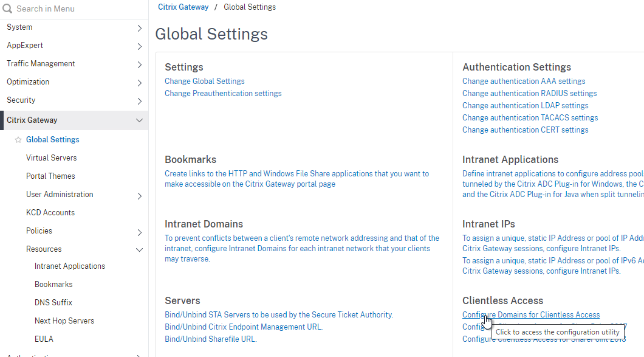Image resolution: width=644 pixels, height=357 pixels.
Task: Collapse the Resources submenu chevron
Action: (x=139, y=249)
